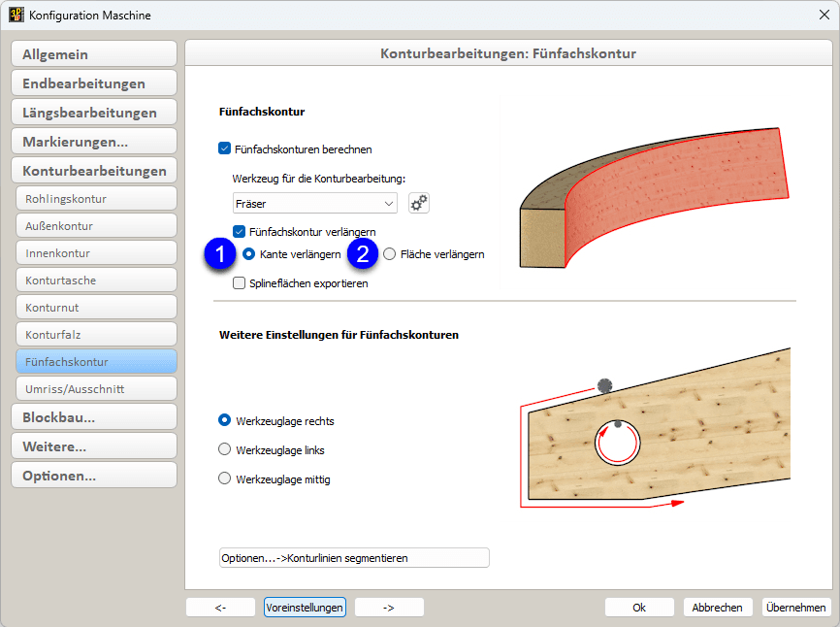The width and height of the screenshot is (840, 627).
Task: Click the Konturlinien segmentieren options field
Action: tap(353, 557)
